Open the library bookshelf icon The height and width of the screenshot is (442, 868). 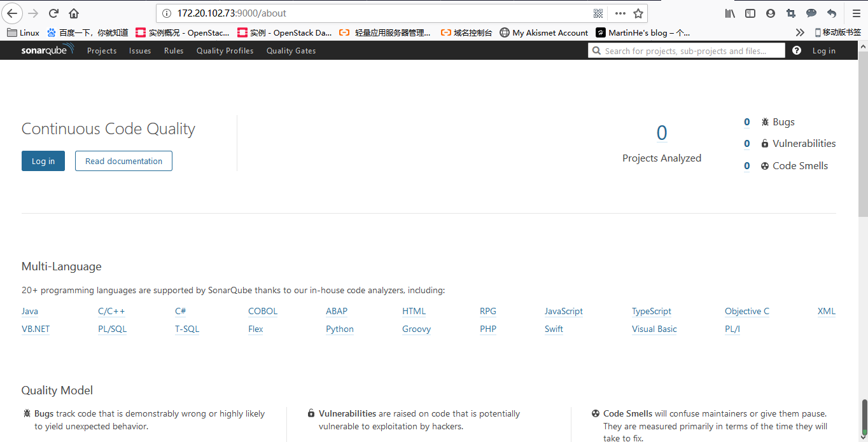730,13
